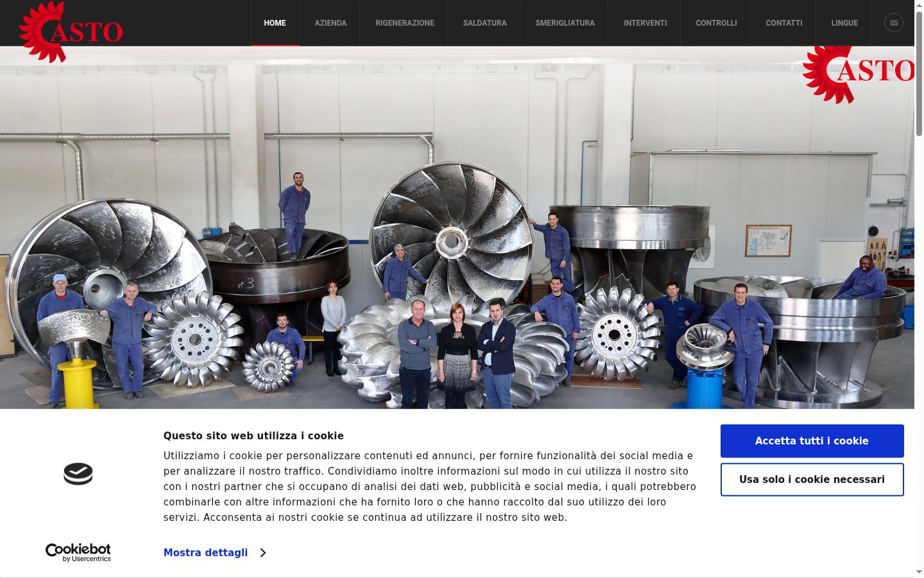Open the SALDATURA menu item
The width and height of the screenshot is (924, 578).
pos(484,23)
